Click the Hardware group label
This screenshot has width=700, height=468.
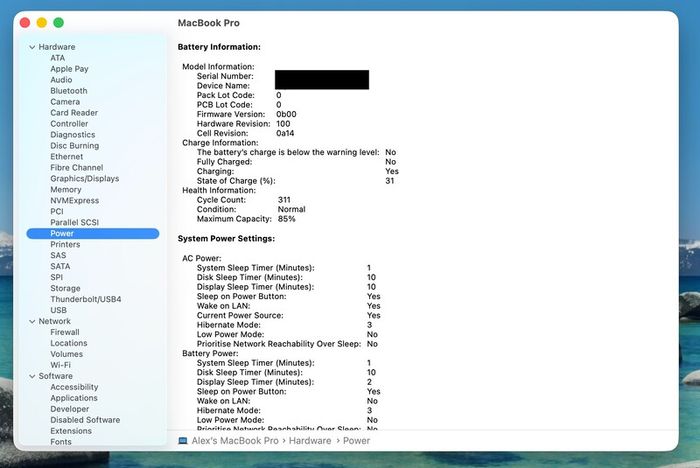click(x=57, y=47)
